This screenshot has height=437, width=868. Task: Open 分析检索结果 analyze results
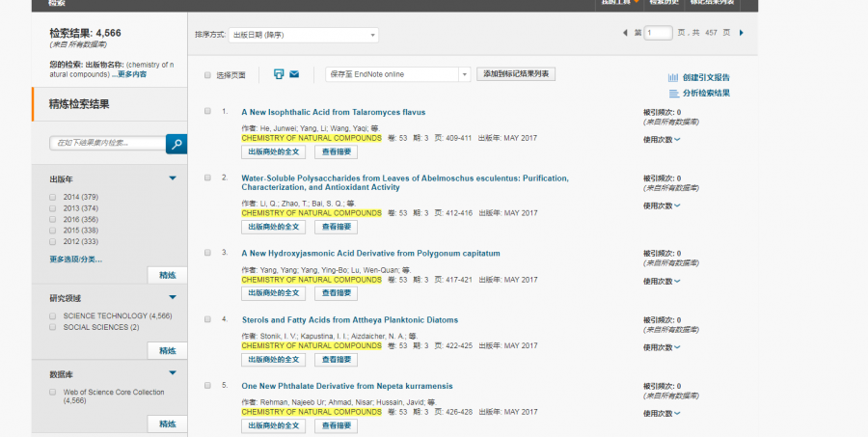[x=699, y=93]
